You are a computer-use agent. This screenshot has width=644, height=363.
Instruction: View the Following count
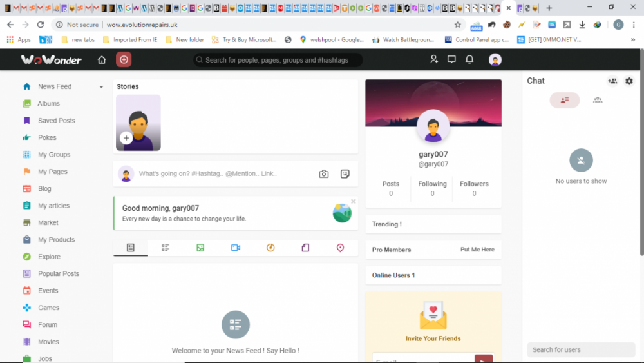click(x=432, y=189)
